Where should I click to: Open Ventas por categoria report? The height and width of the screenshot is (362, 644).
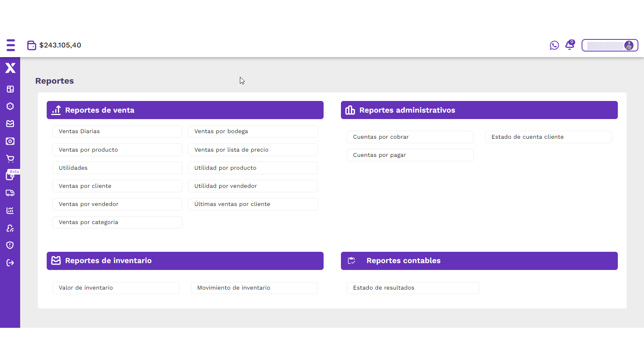[117, 222]
